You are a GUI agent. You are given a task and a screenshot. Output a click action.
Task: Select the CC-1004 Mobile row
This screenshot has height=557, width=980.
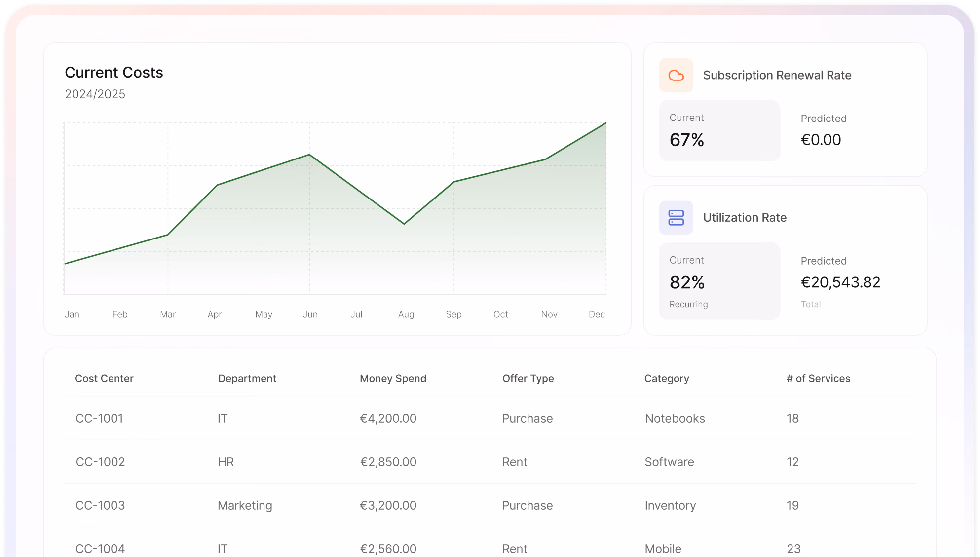click(x=345, y=547)
